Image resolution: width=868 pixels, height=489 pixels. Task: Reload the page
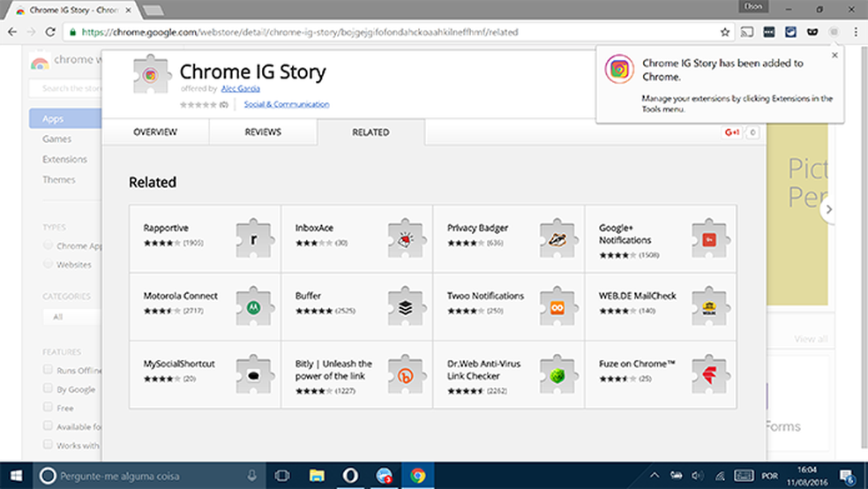(x=50, y=32)
